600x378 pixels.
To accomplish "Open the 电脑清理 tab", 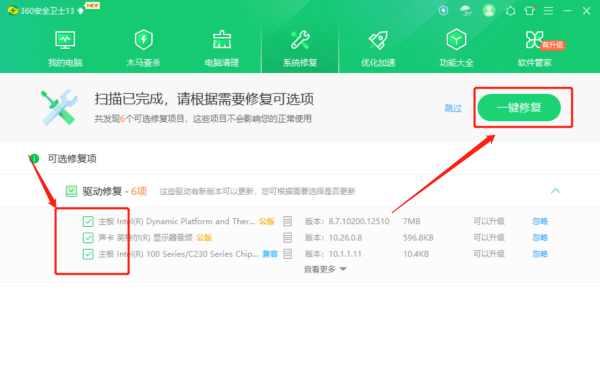I will [x=222, y=49].
